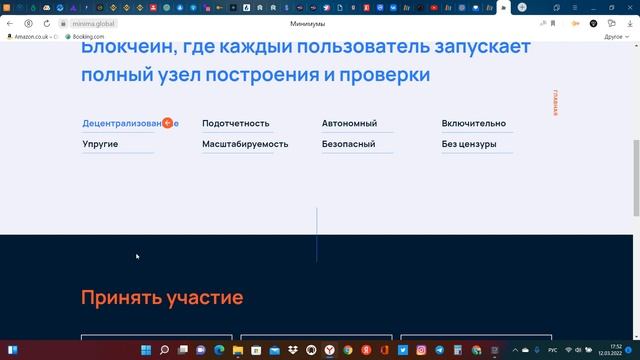The image size is (640, 360).
Task: Open the password key icon in toolbar
Action: [575, 24]
